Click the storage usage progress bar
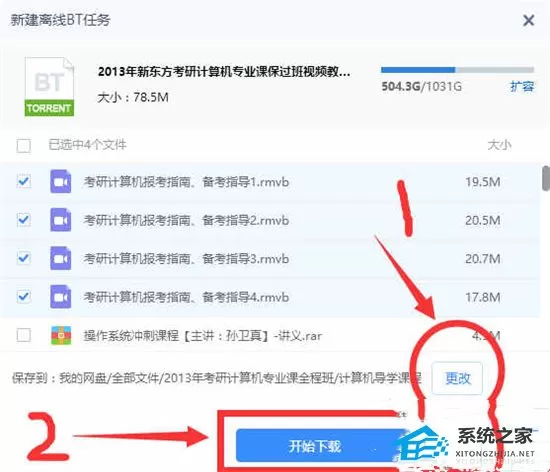Image resolution: width=550 pixels, height=472 pixels. [457, 70]
